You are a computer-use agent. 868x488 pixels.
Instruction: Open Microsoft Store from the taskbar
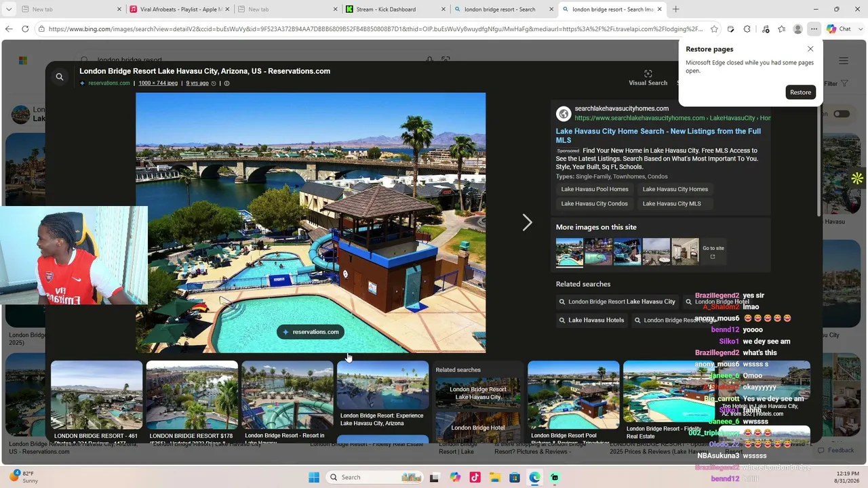[515, 477]
